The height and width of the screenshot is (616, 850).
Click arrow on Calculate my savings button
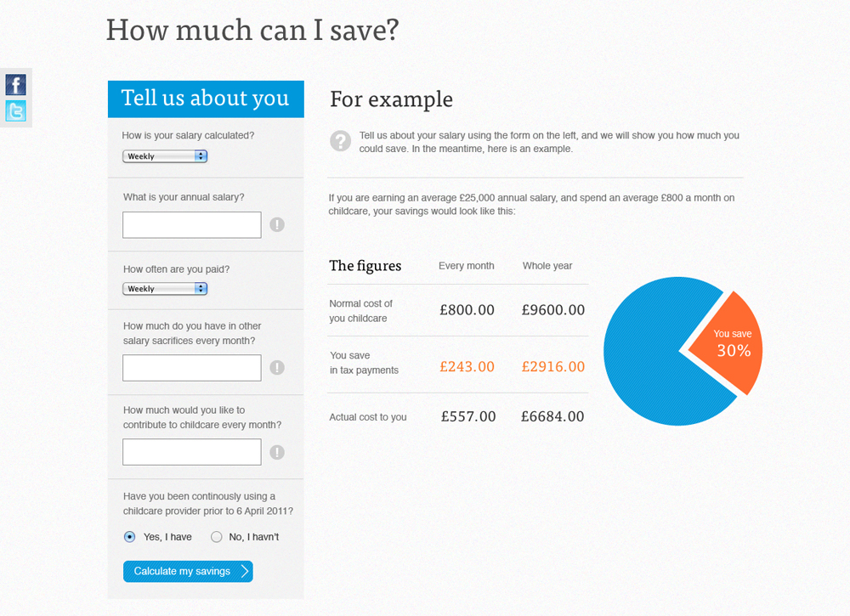[x=245, y=571]
